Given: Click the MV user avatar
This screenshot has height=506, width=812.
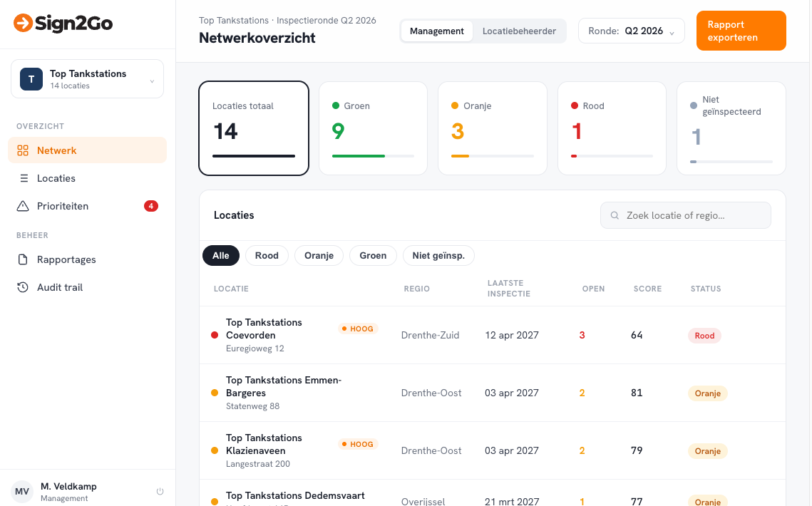Looking at the screenshot, I should point(22,492).
